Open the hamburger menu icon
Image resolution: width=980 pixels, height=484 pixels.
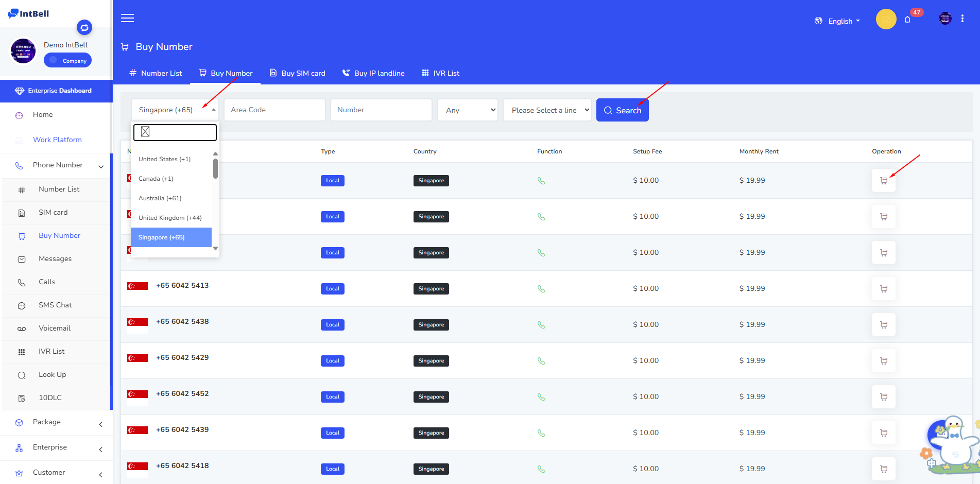(127, 18)
